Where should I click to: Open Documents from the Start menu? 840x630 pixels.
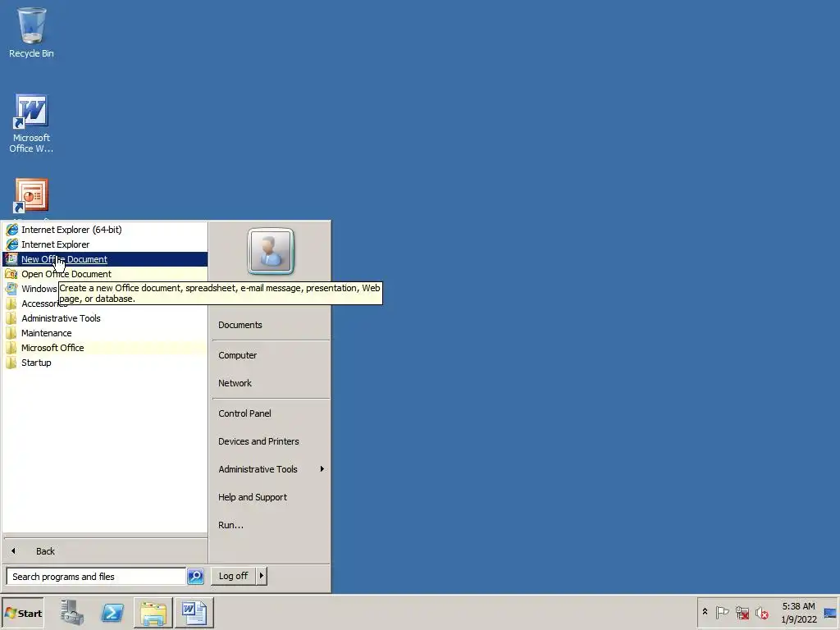271,325
